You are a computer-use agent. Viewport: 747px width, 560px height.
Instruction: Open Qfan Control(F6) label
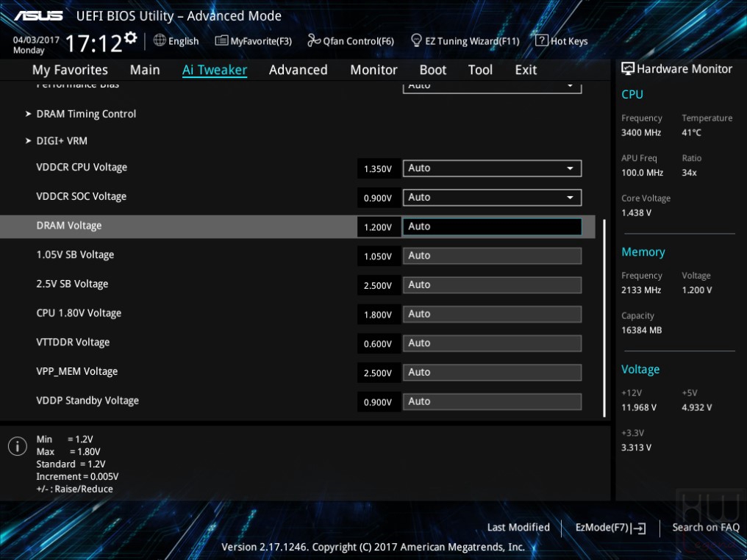[359, 41]
